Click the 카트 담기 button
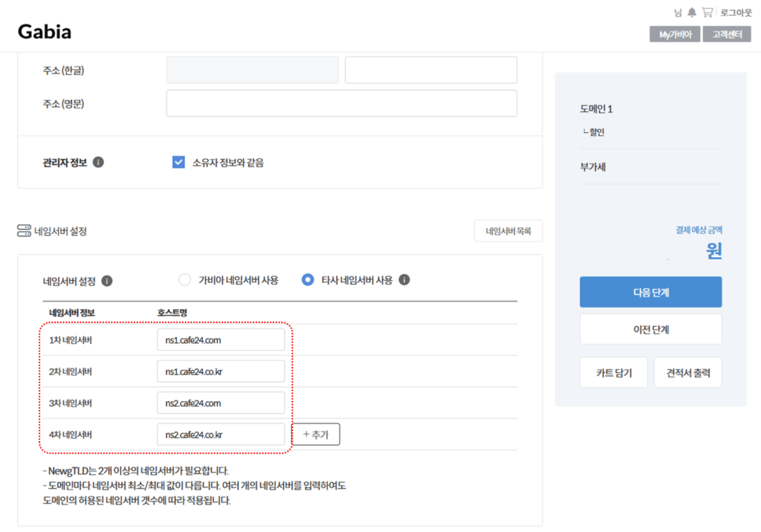The image size is (761, 532). coord(613,373)
